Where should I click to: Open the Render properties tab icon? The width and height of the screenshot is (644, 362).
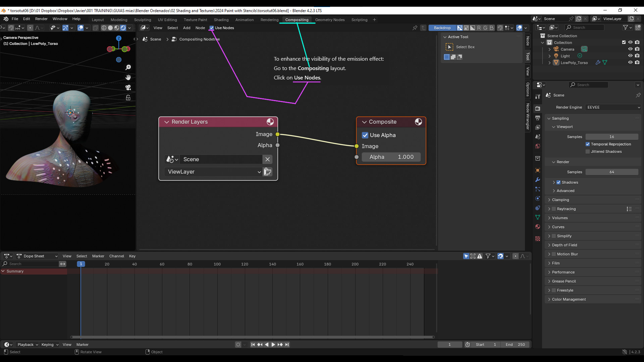click(x=538, y=108)
